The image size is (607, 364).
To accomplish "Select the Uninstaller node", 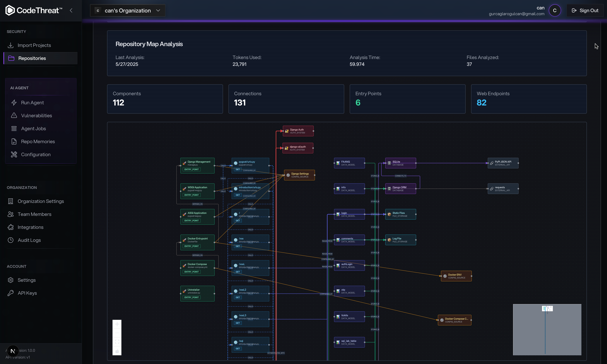I will [198, 294].
